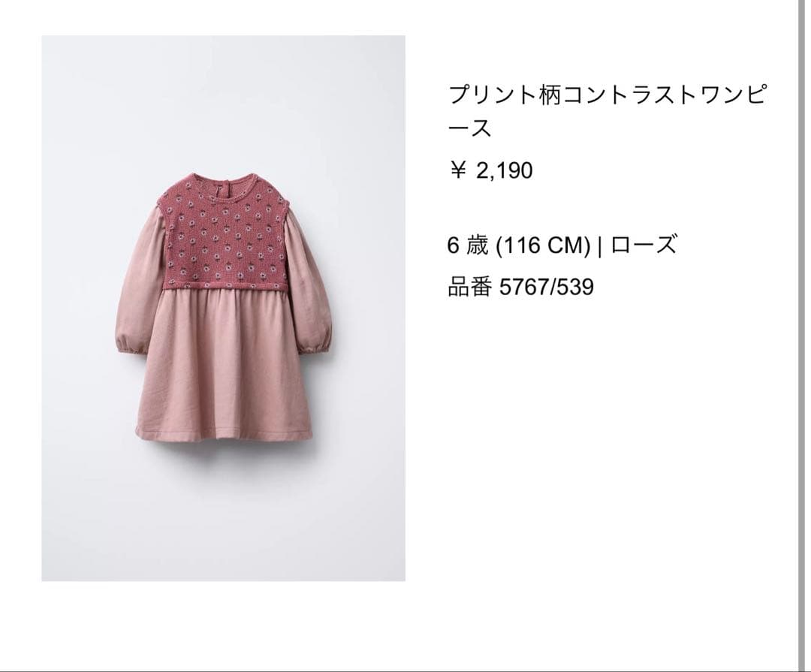811x672 pixels.
Task: Click the size text 6 歳 (116 CM)
Action: [519, 246]
